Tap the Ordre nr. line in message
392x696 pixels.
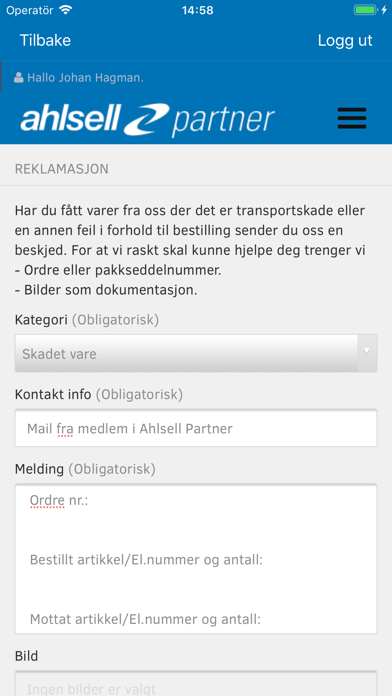click(x=59, y=501)
